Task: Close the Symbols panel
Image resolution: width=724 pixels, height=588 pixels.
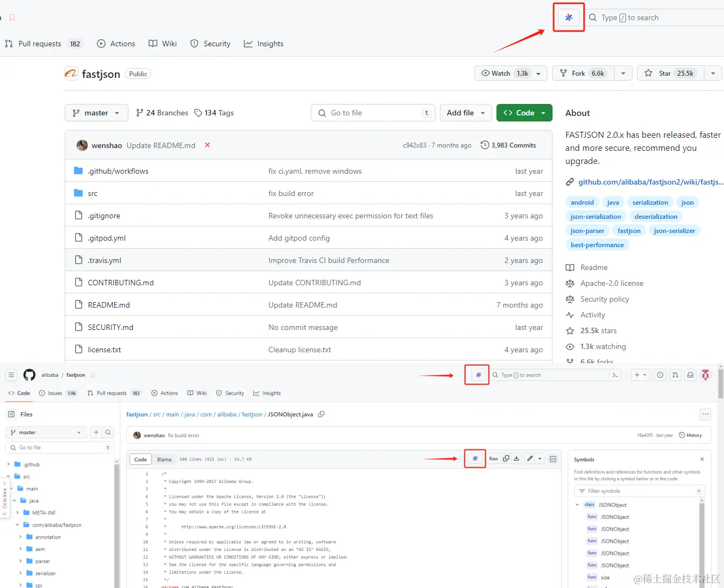Action: (702, 459)
